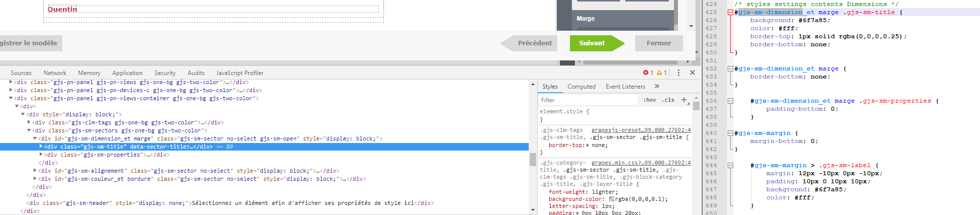
Task: Expand the gjs-clm-tags div node
Action: pyautogui.click(x=29, y=122)
